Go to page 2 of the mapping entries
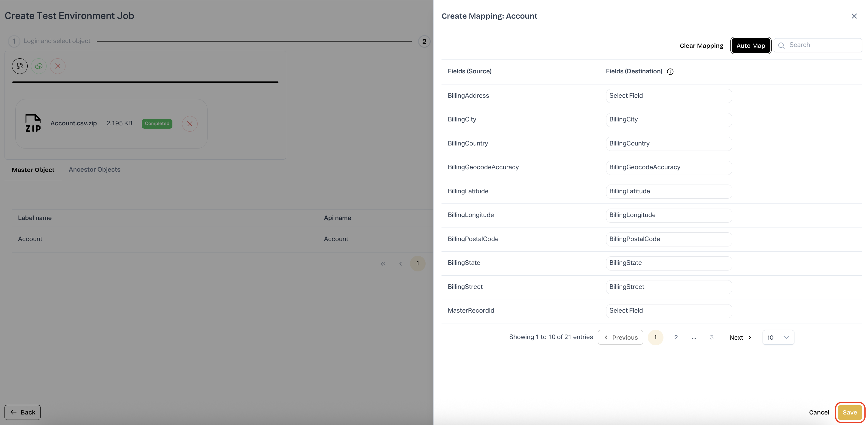Image resolution: width=868 pixels, height=425 pixels. point(676,337)
